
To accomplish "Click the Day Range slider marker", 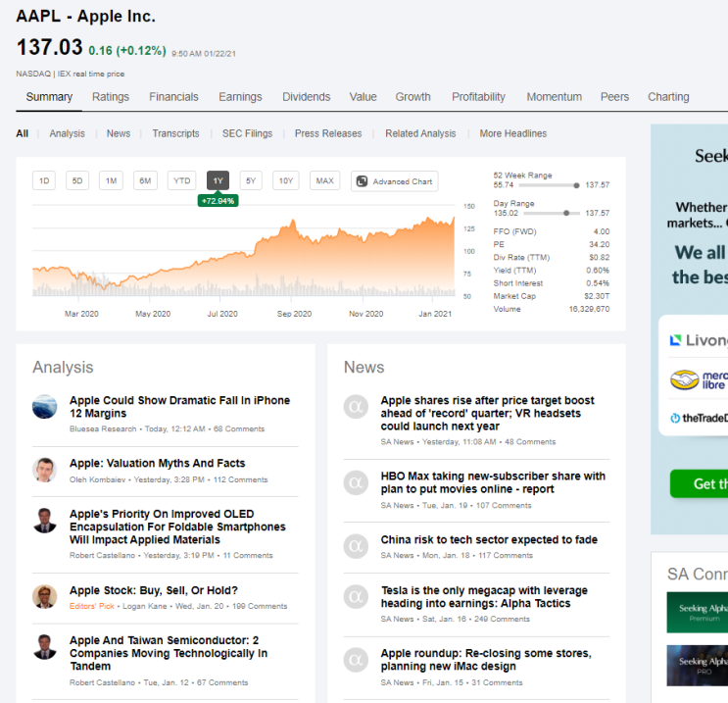I will tap(566, 214).
